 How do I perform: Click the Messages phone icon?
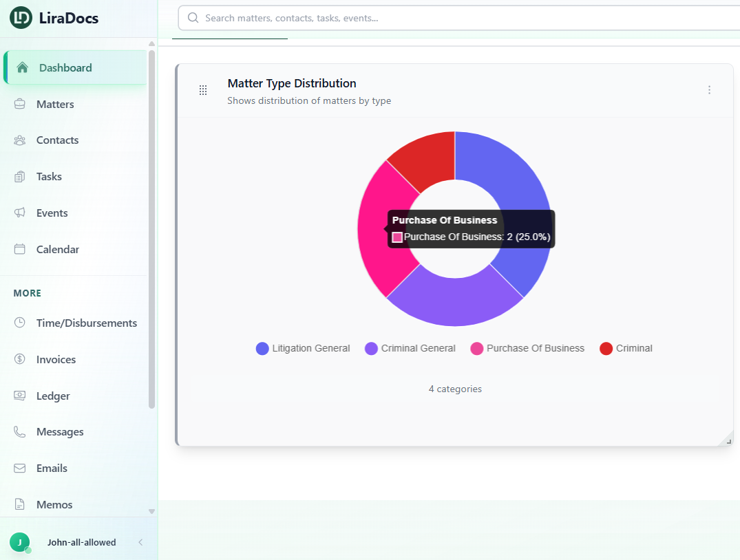point(20,432)
